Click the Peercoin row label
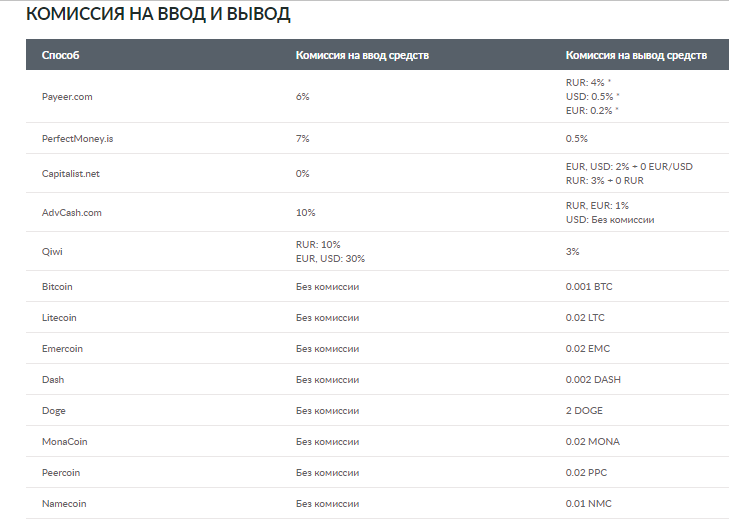 pyautogui.click(x=61, y=473)
